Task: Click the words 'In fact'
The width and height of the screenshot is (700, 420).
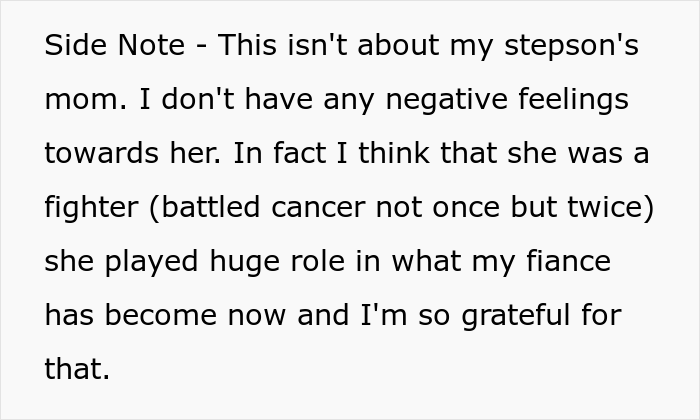Action: (280, 153)
